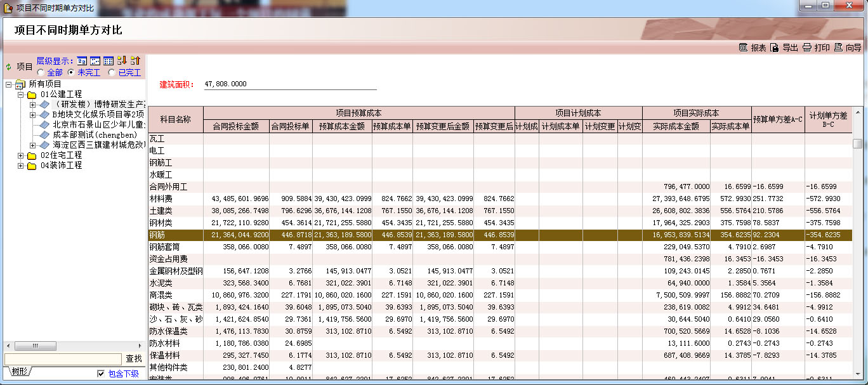Collapse the 01公建工程 tree node
868x385 pixels.
21,95
